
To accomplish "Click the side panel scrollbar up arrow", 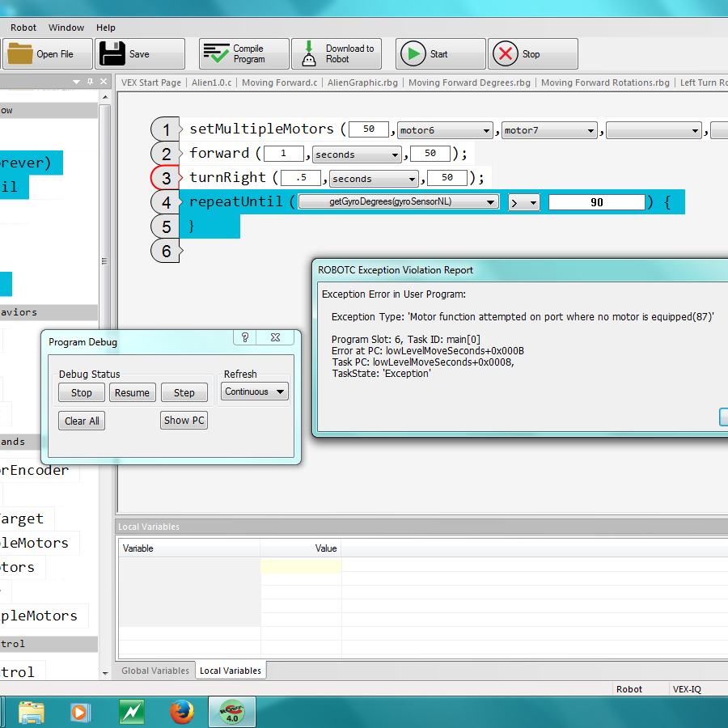I will tap(105, 97).
